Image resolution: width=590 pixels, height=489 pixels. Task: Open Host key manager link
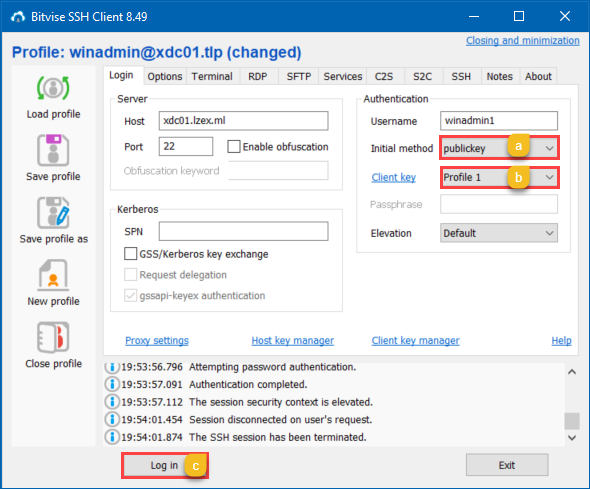[293, 340]
